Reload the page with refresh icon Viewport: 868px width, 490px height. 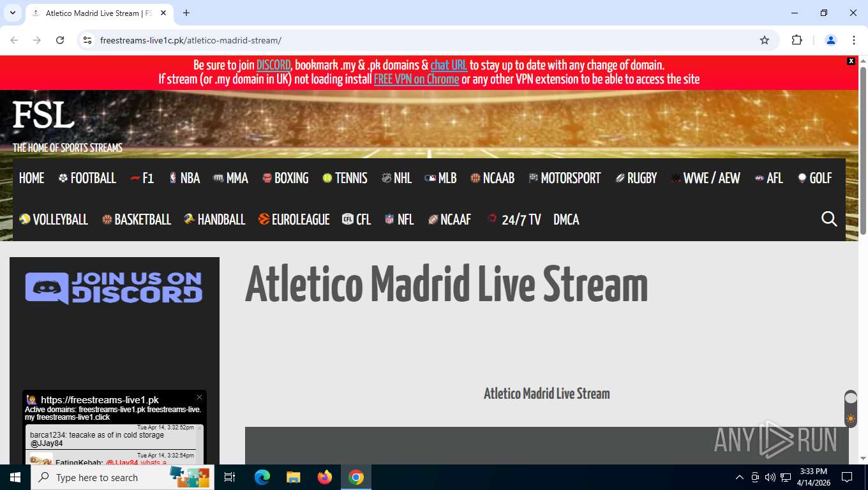click(x=60, y=40)
